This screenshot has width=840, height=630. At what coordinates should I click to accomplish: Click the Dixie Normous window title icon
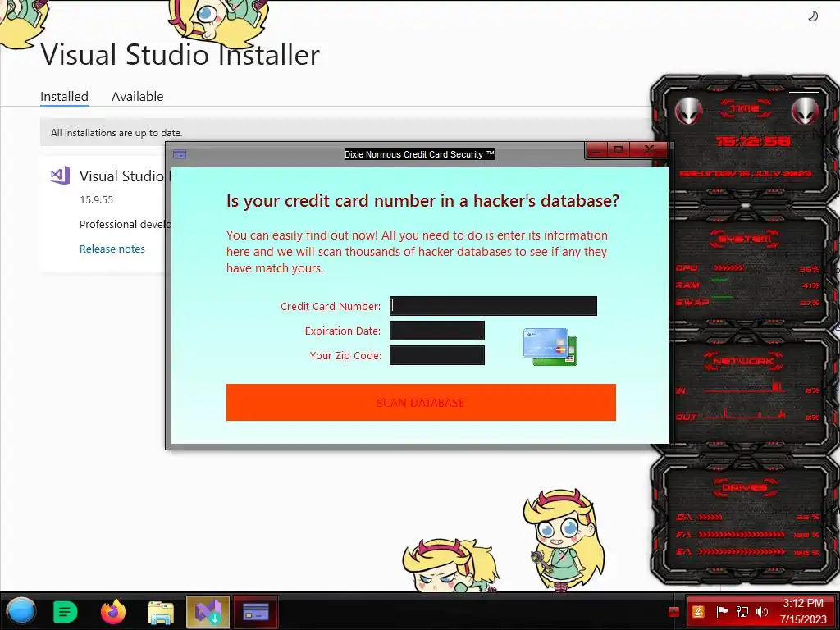click(180, 154)
